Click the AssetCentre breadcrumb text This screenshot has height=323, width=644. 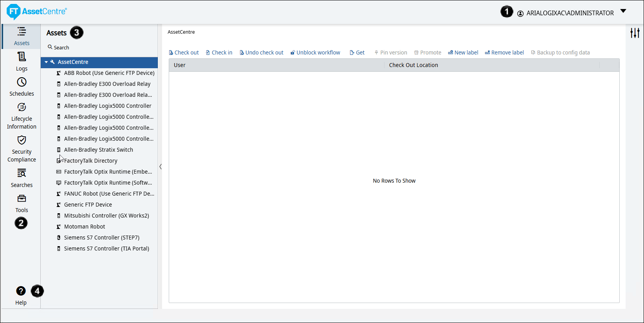[181, 32]
